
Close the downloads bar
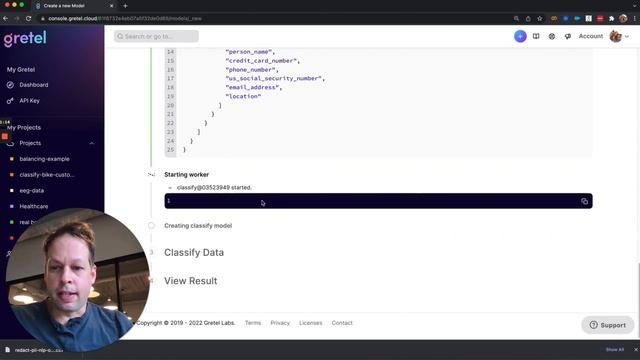click(636, 349)
